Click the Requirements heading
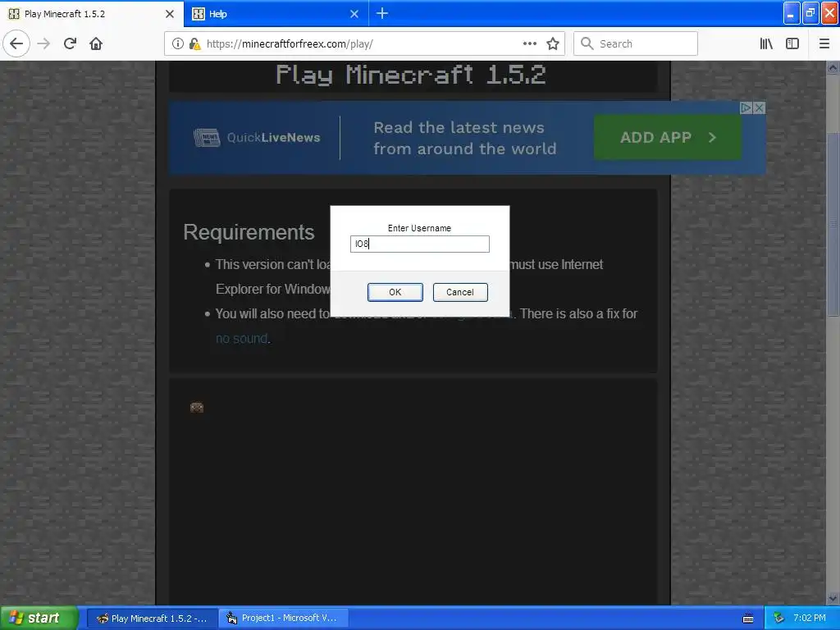 tap(249, 232)
